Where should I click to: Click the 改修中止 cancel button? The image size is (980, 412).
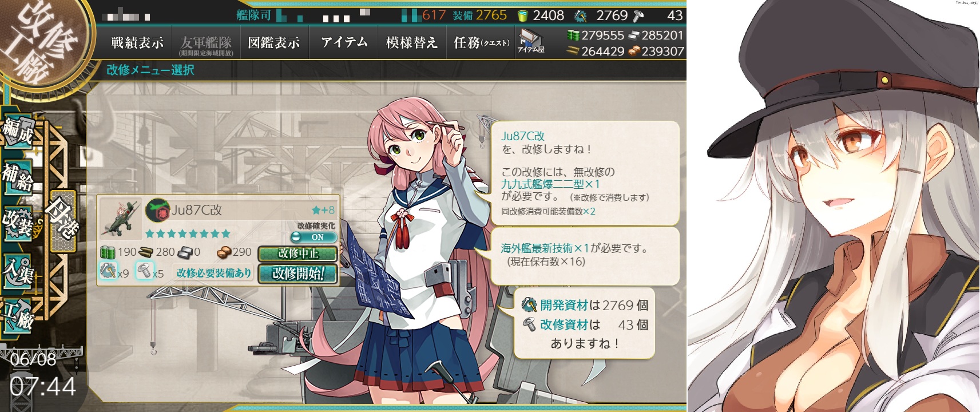298,253
